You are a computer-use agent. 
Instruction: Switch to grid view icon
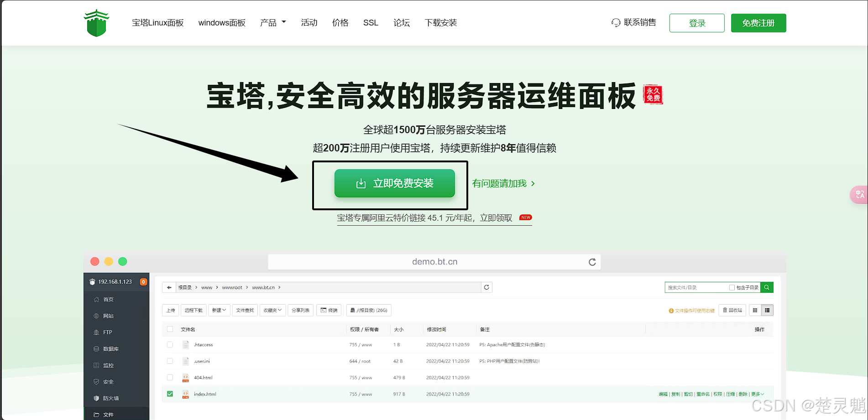click(755, 310)
